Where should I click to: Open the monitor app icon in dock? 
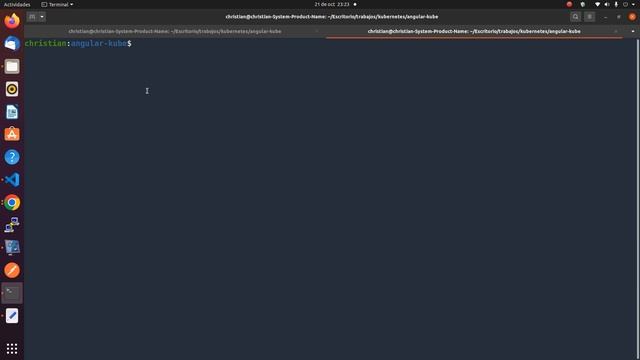point(12,247)
